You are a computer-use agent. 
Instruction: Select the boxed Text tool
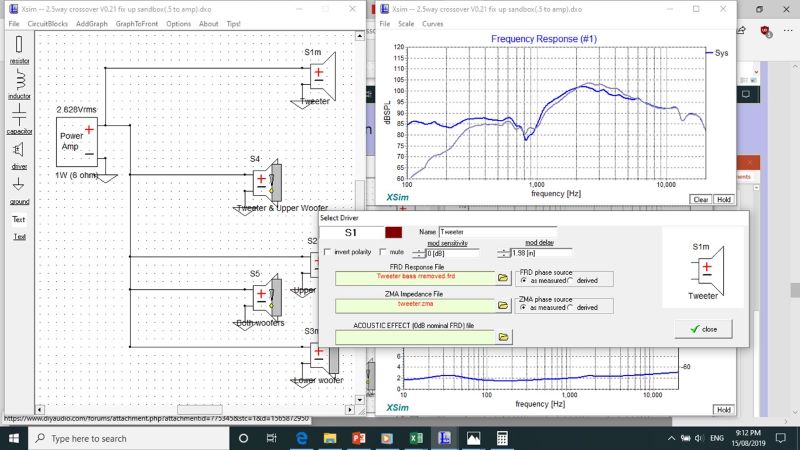[x=19, y=219]
